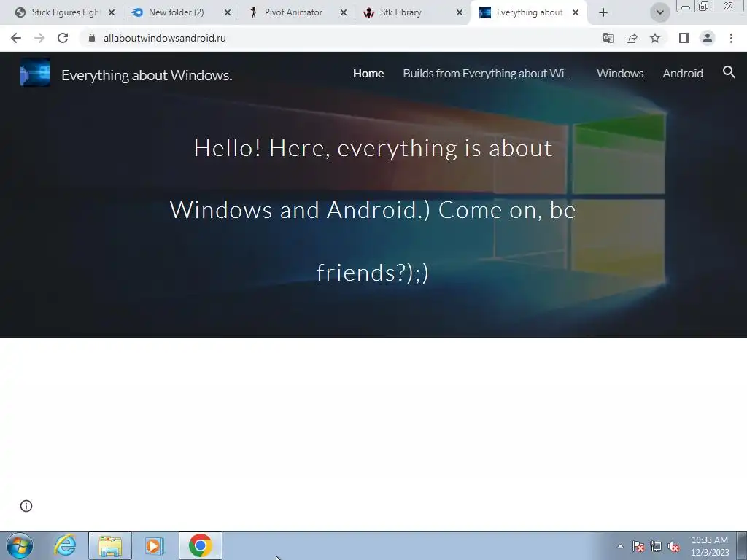Image resolution: width=747 pixels, height=560 pixels.
Task: Open the Everything about Windows site title
Action: coord(147,75)
